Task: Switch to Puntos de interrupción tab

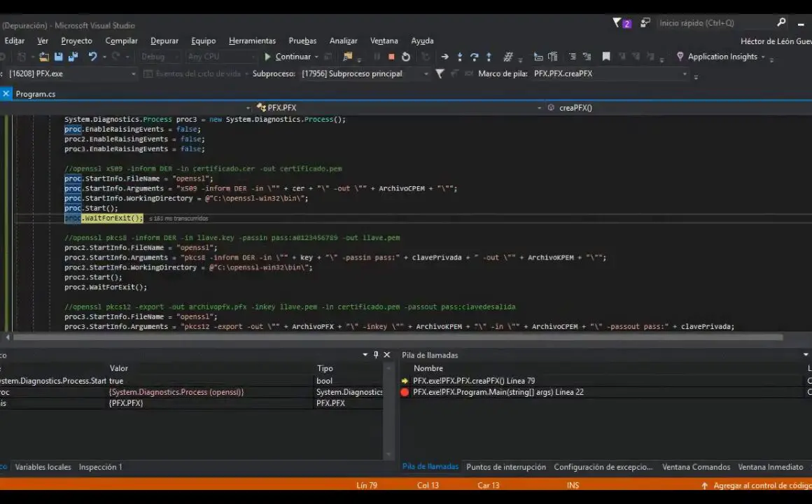Action: (505, 467)
